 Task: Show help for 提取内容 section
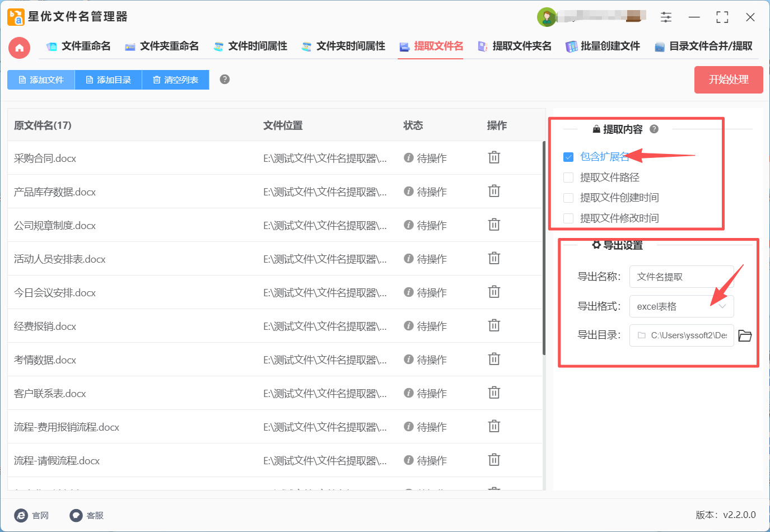[x=654, y=129]
